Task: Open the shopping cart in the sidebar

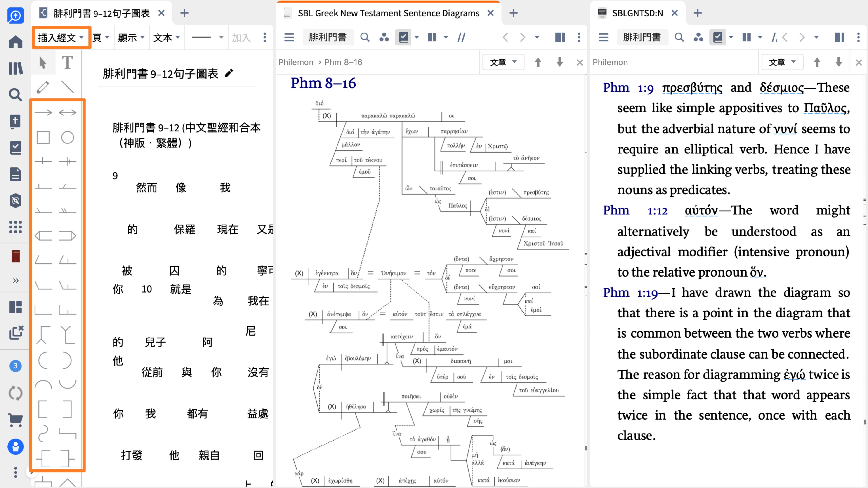Action: tap(16, 420)
